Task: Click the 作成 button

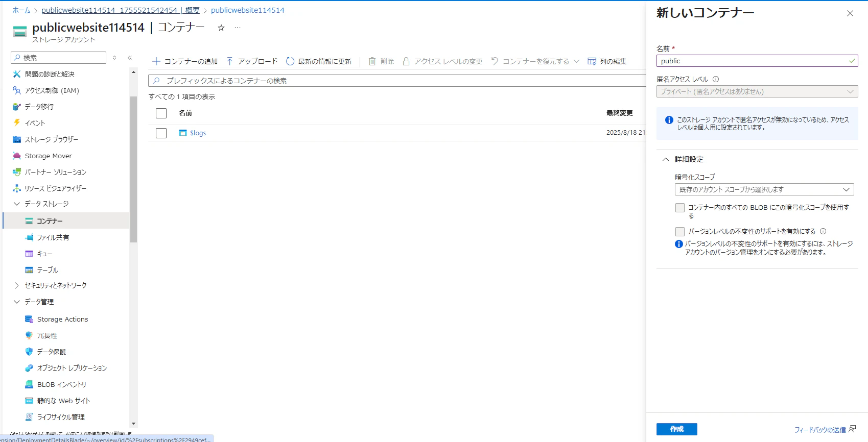Action: tap(676, 429)
